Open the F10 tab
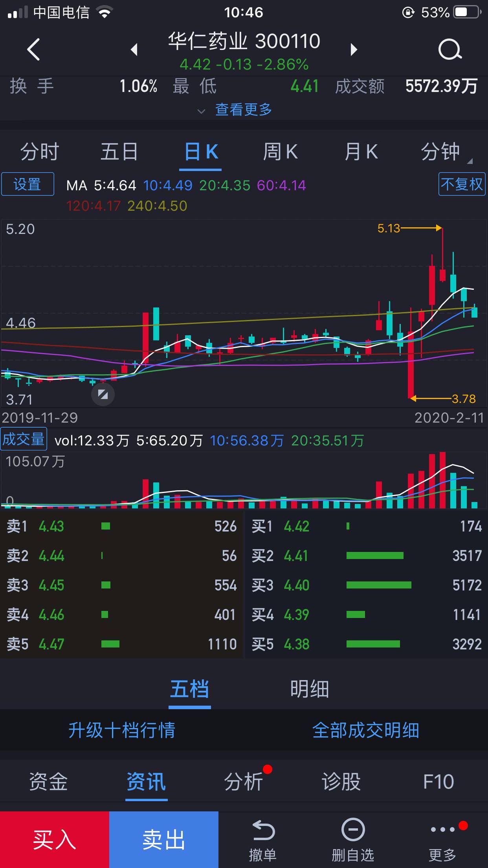The height and width of the screenshot is (868, 488). (438, 782)
